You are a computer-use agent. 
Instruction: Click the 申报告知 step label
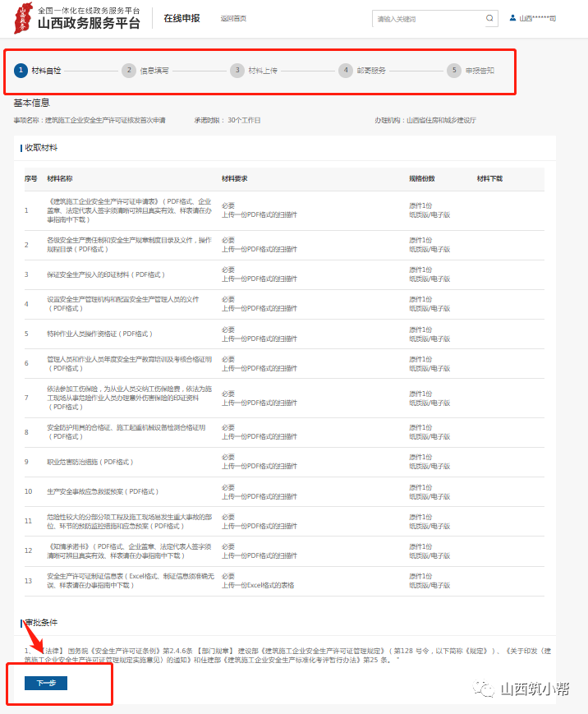(x=480, y=71)
